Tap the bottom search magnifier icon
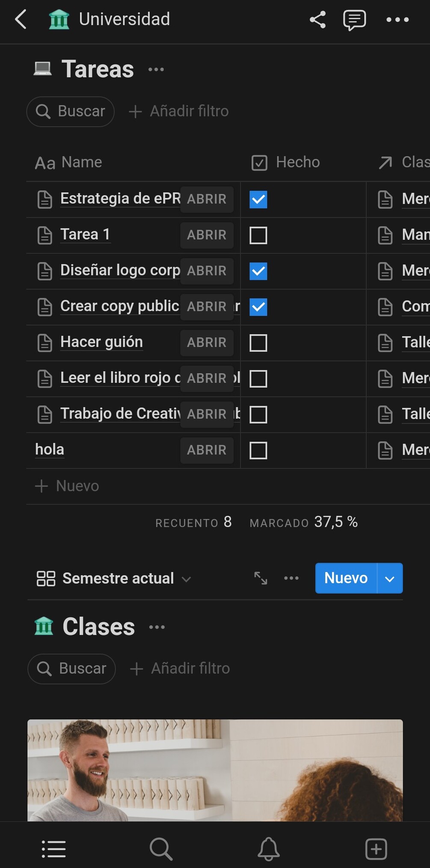 pos(161,849)
